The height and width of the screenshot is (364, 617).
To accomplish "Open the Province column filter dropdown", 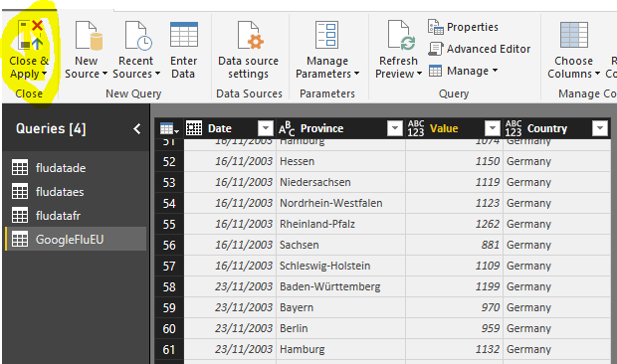I will point(395,128).
